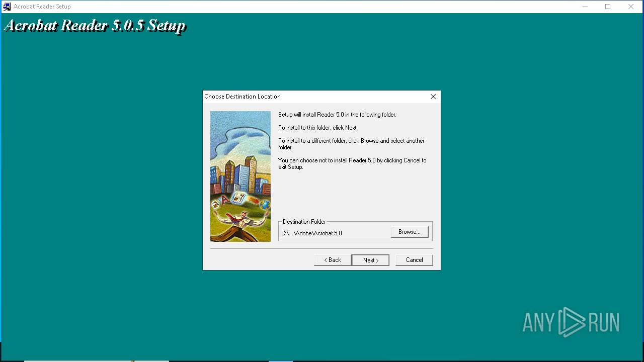Click the Destination Folder group label
The image size is (644, 362).
[304, 222]
